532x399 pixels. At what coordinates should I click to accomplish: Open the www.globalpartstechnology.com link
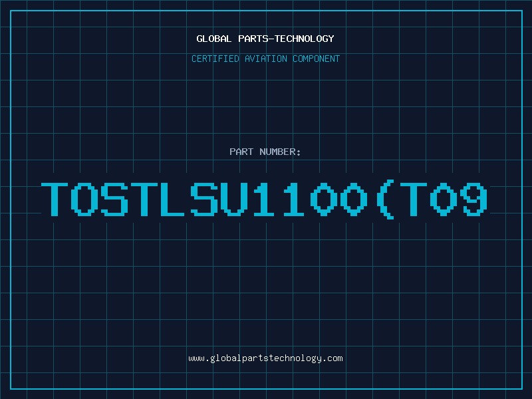pyautogui.click(x=265, y=358)
